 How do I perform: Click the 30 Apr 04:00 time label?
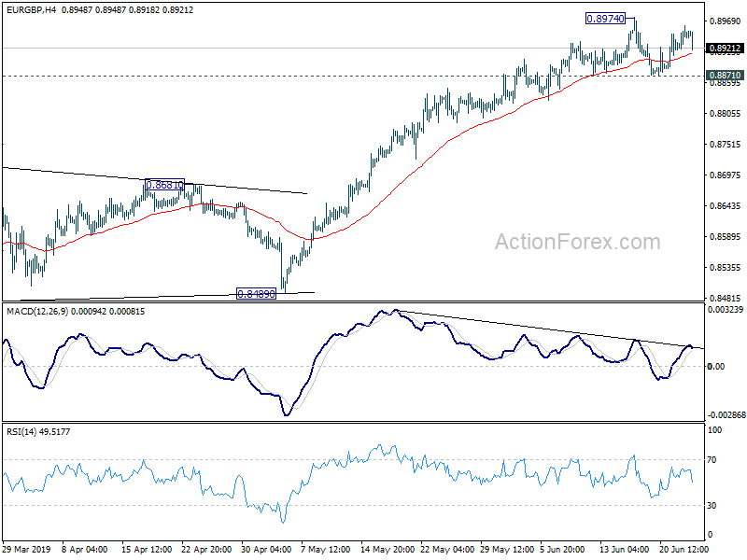pos(266,549)
